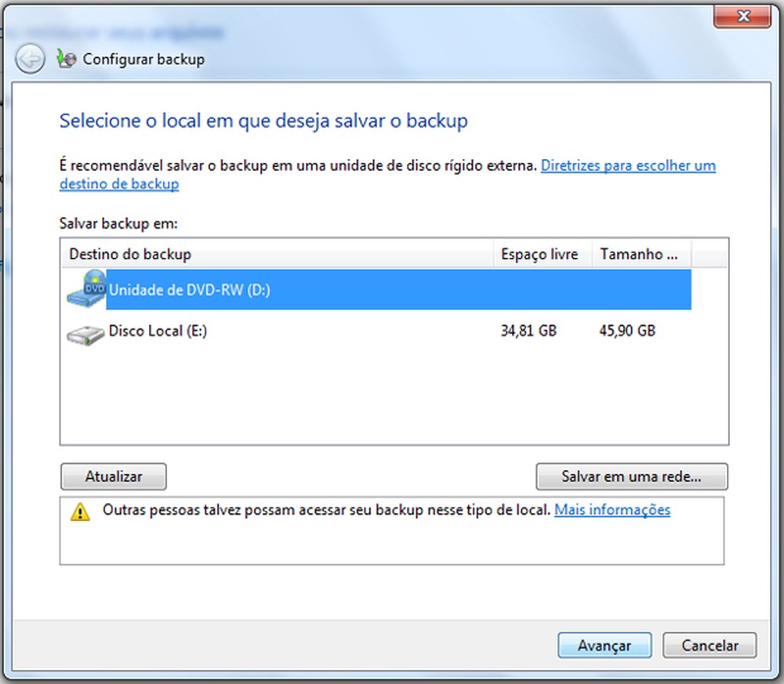The height and width of the screenshot is (684, 784).
Task: Click the Avançar button
Action: coord(604,645)
